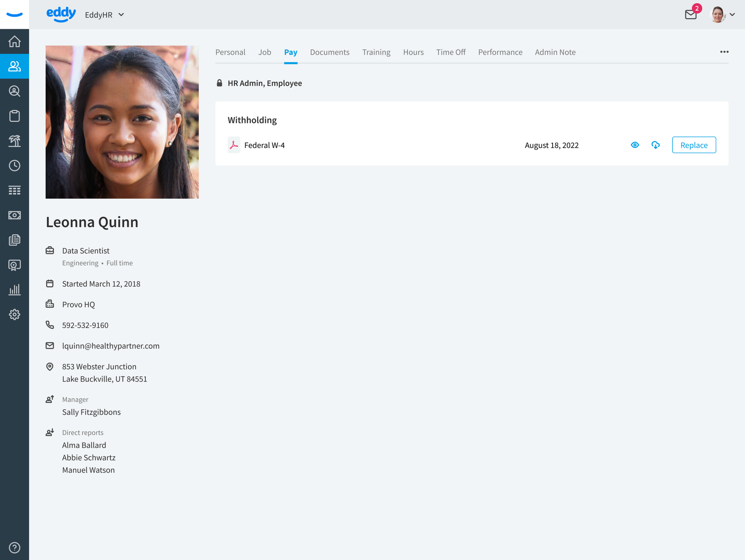Switch to the Training tab
Image resolution: width=745 pixels, height=560 pixels.
(x=376, y=52)
